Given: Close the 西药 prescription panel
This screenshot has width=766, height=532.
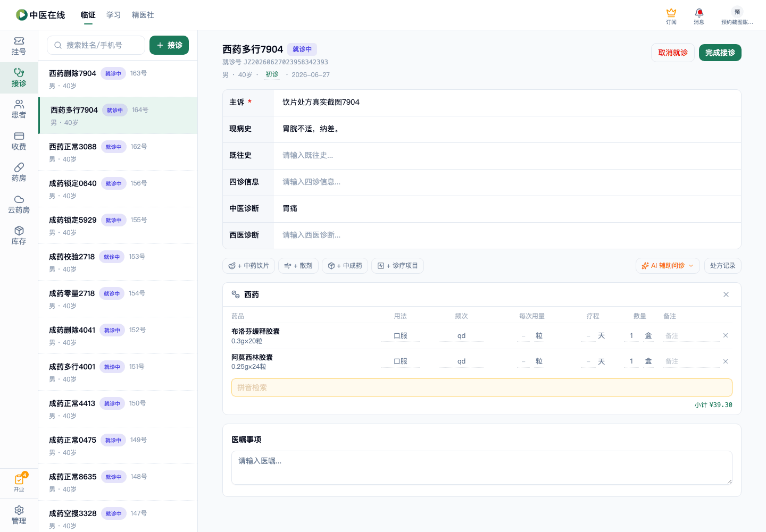Looking at the screenshot, I should [x=726, y=294].
